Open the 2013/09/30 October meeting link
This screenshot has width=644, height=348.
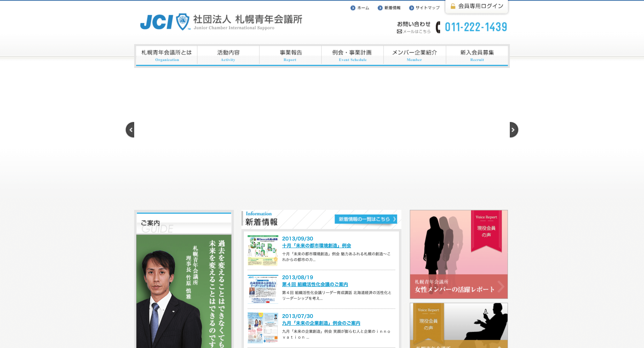pyautogui.click(x=316, y=246)
